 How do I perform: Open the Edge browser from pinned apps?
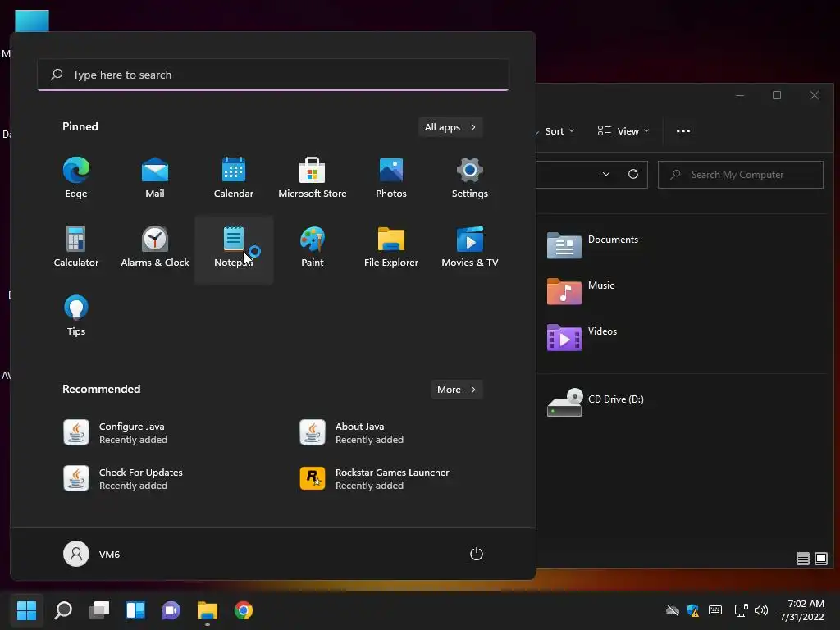[76, 178]
